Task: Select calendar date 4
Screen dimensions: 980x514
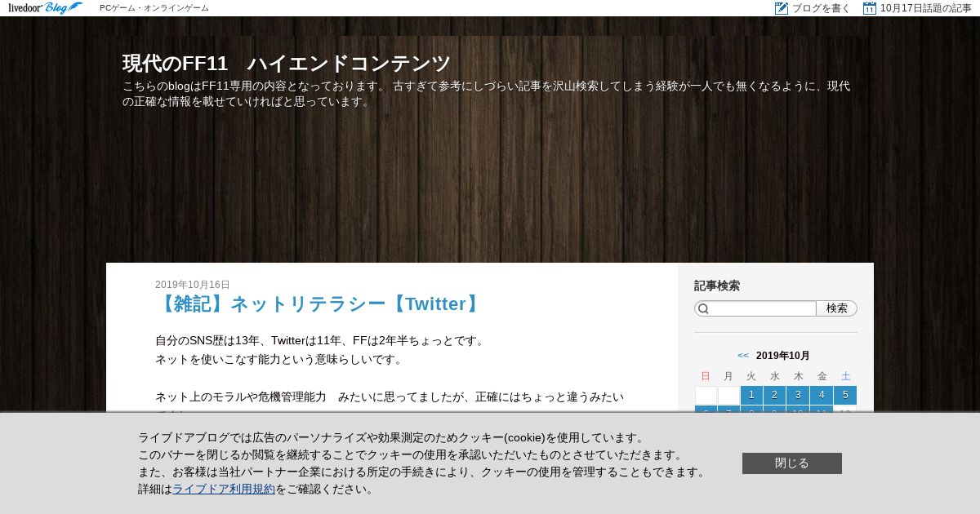Action: [822, 395]
